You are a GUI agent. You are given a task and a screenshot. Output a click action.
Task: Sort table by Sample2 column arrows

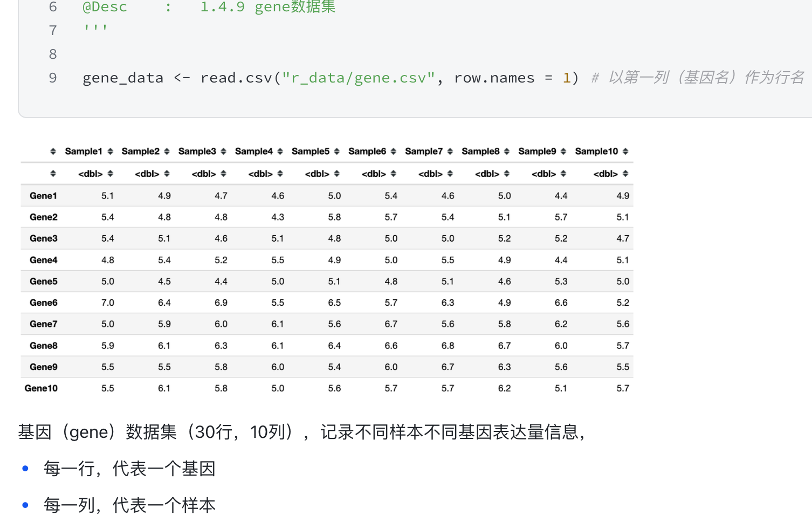click(167, 152)
